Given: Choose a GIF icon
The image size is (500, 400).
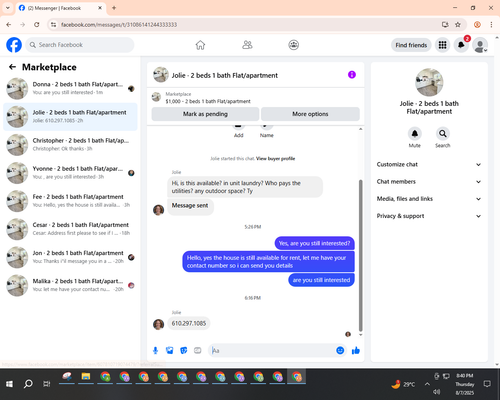Looking at the screenshot, I should 198,350.
